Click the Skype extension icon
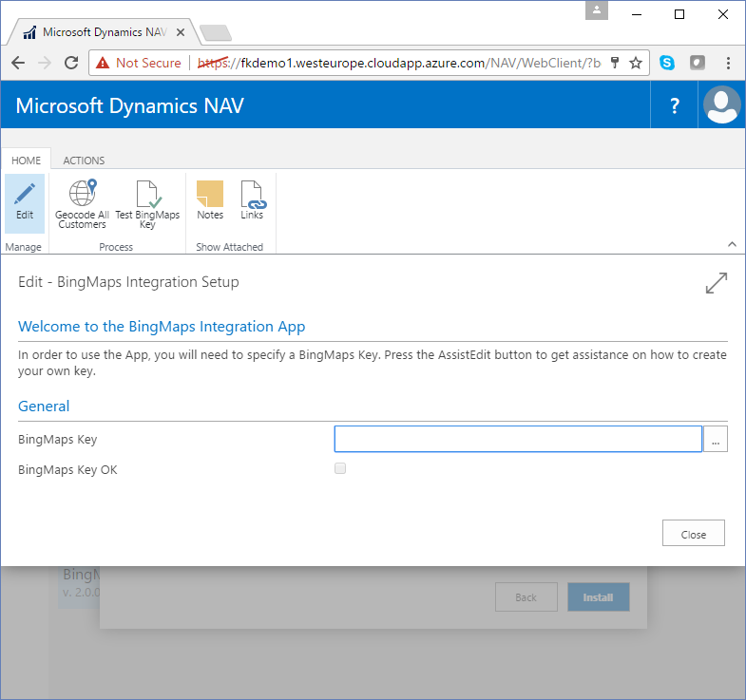Screen dimensions: 746x700 (x=667, y=63)
